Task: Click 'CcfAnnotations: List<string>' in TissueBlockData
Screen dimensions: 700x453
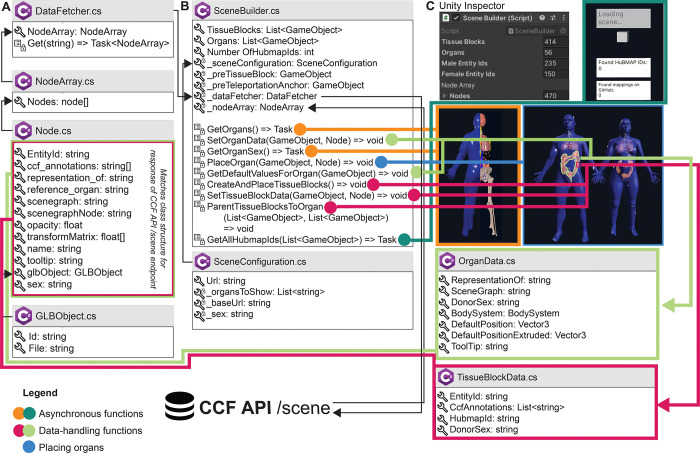Action: coord(507,407)
